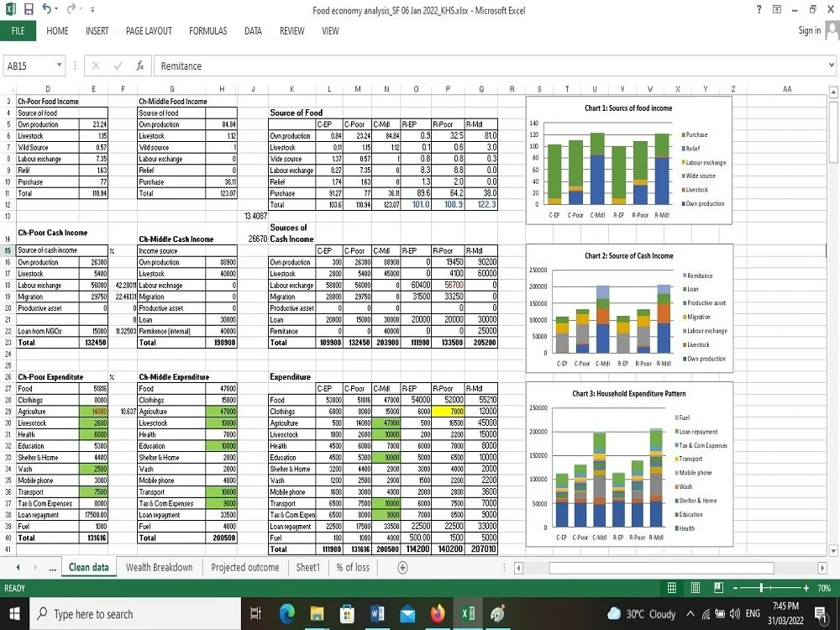Screen dimensions: 840x630
Task: Open the VIEW ribbon tab
Action: click(330, 30)
